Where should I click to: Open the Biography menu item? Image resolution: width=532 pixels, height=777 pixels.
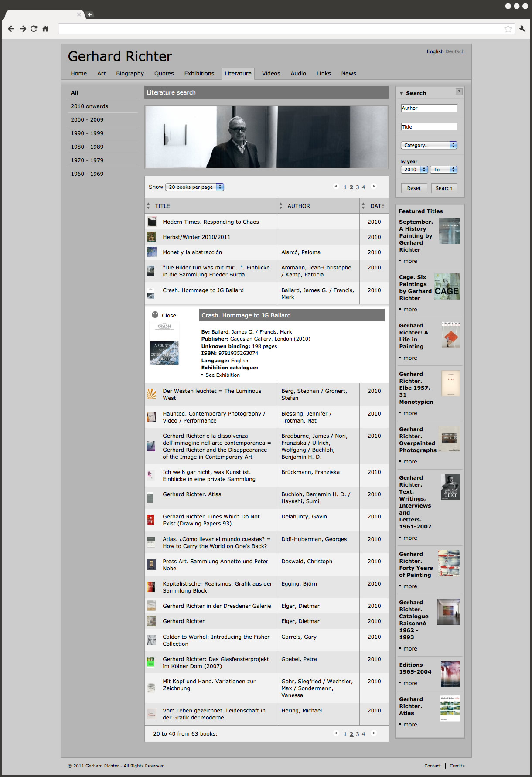coord(130,74)
